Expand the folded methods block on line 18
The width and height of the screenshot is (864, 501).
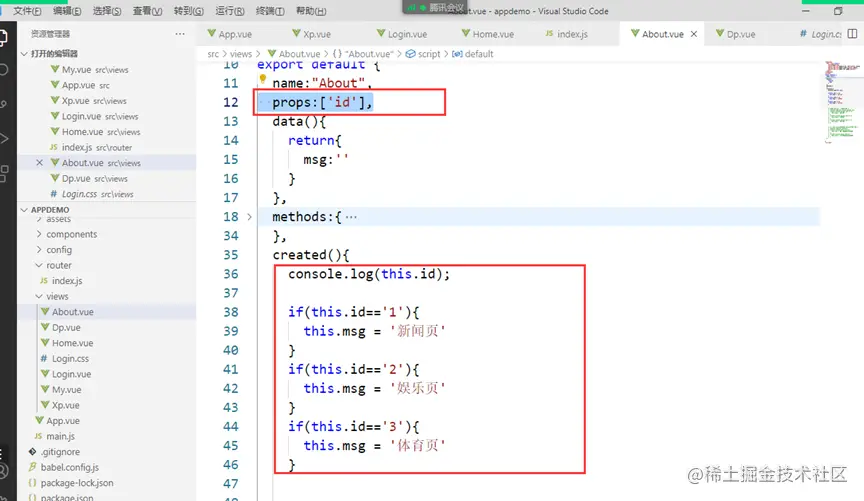[249, 217]
